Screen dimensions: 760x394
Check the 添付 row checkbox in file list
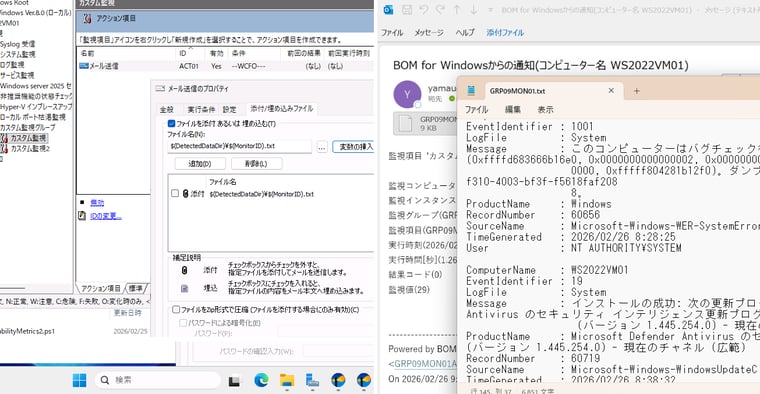(x=175, y=193)
